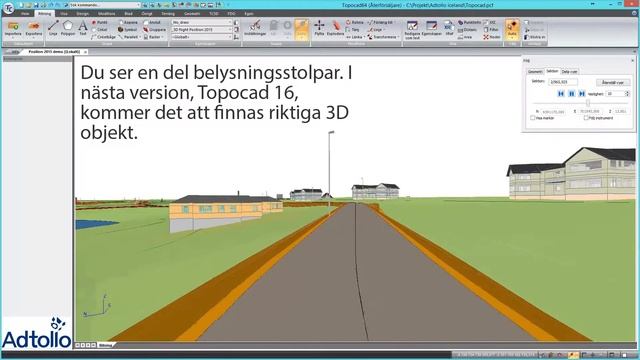Open the Sök kommando search dropdown
The width and height of the screenshot is (640, 360).
138,5
